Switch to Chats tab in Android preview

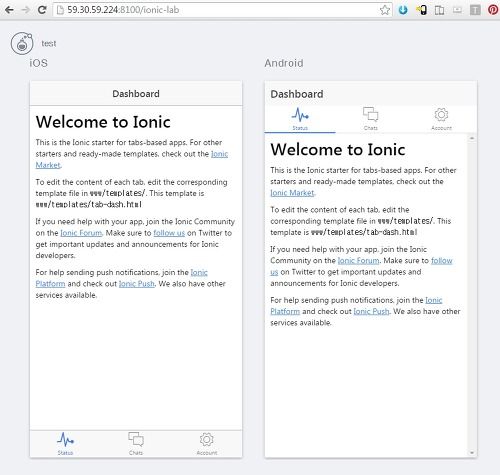(x=371, y=119)
